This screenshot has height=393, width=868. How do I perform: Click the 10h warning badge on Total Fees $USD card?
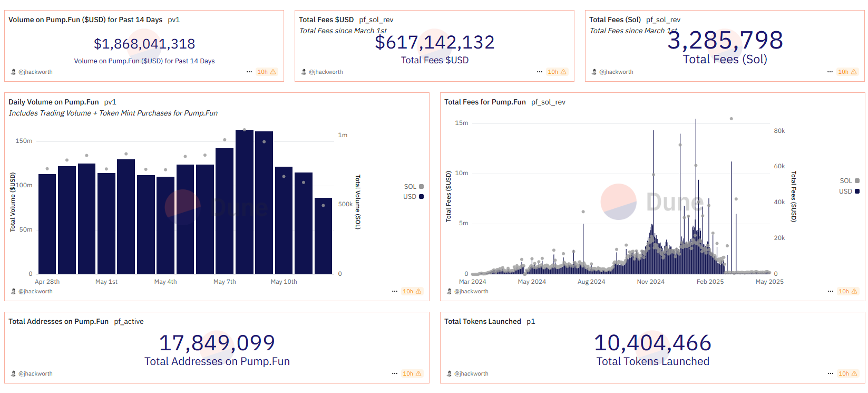(557, 72)
